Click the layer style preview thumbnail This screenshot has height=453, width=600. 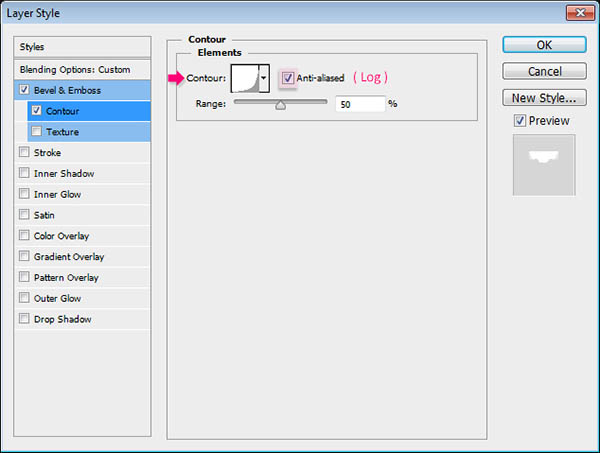(x=544, y=165)
